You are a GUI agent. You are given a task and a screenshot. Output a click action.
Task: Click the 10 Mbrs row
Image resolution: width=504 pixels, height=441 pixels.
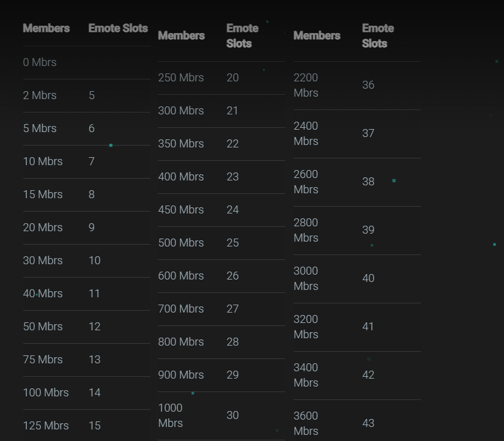coord(87,161)
